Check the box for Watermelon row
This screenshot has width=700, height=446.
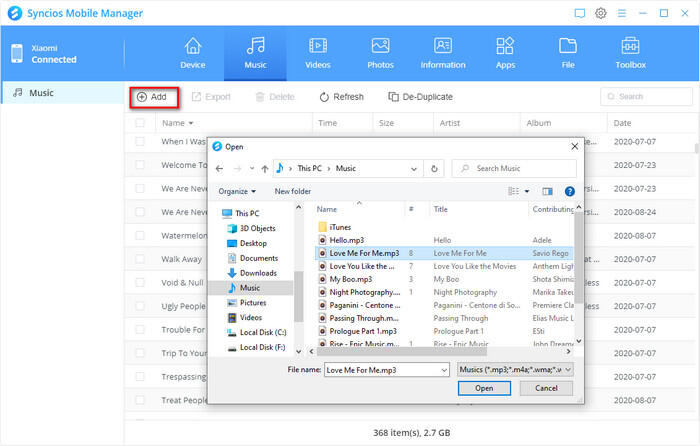click(x=141, y=236)
